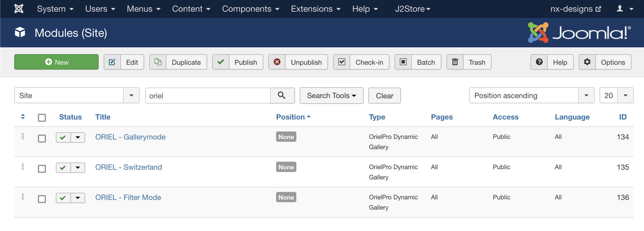Click the Check-in checkbox icon
The image size is (644, 231).
click(x=342, y=62)
